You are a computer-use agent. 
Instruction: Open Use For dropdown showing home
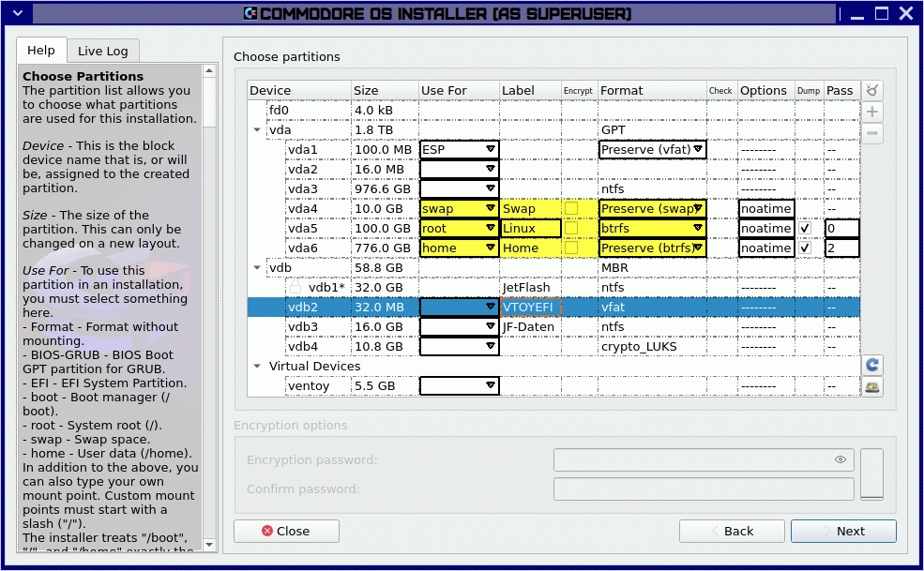point(460,248)
